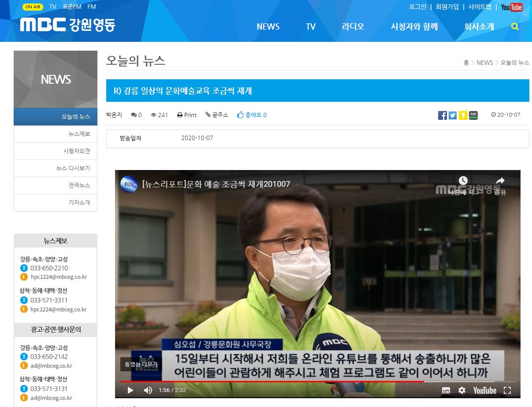Open the search magnifier in header
The image size is (532, 407).
(515, 26)
